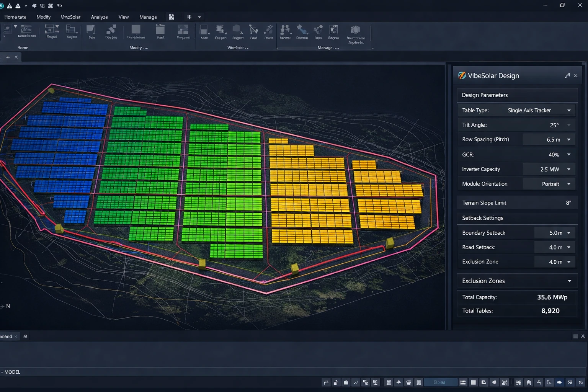Click the new tab plus button above the drawing area
The image size is (588, 392).
8,57
